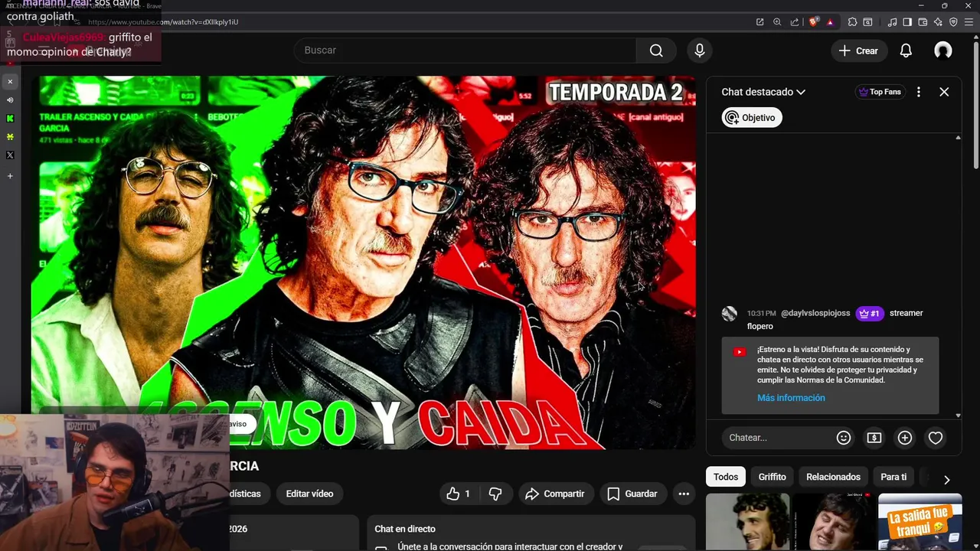
Task: Expand the Chat destacado dropdown
Action: (x=763, y=92)
